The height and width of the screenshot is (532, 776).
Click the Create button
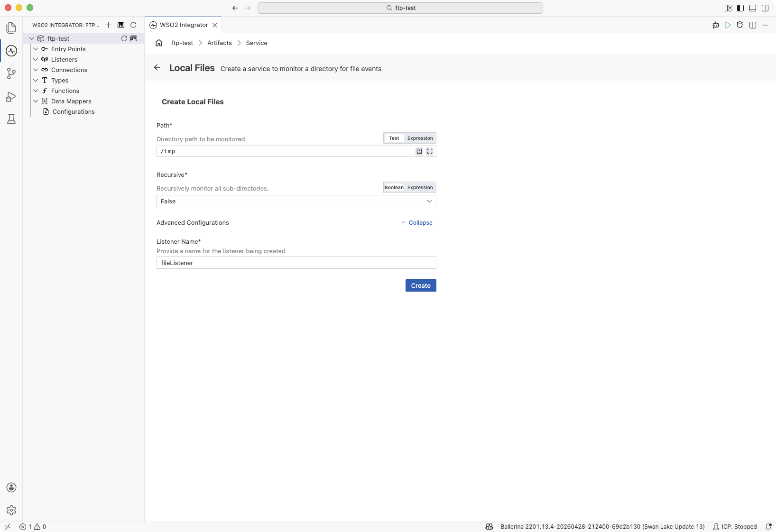421,285
